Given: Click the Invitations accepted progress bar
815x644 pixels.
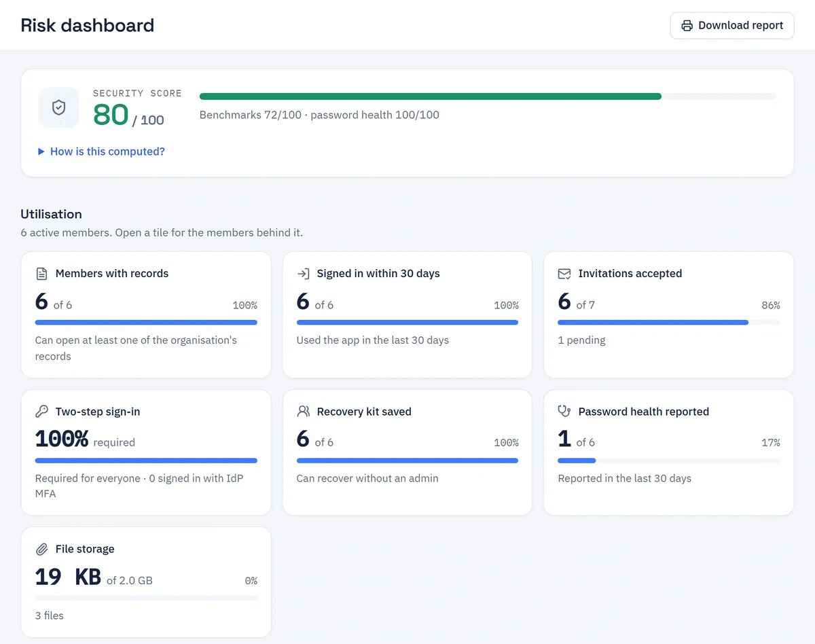Looking at the screenshot, I should (x=669, y=323).
